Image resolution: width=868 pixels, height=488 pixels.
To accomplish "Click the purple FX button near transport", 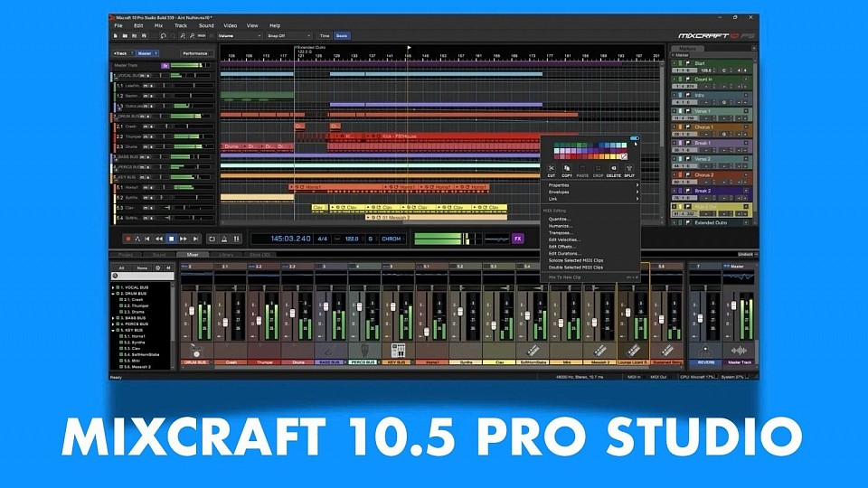I will (517, 239).
